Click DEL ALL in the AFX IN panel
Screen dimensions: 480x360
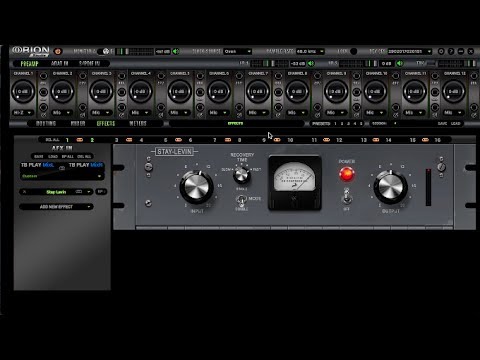[x=84, y=156]
